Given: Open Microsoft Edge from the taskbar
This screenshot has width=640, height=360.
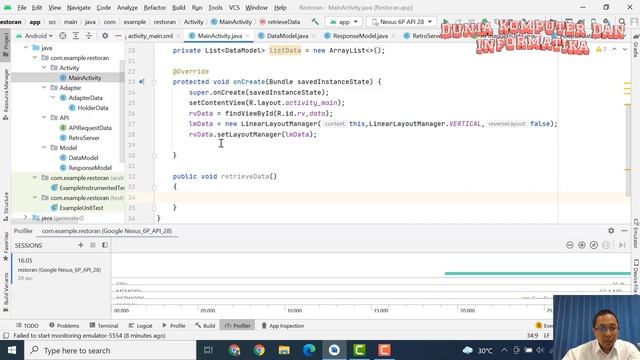Looking at the screenshot, I should tap(309, 350).
